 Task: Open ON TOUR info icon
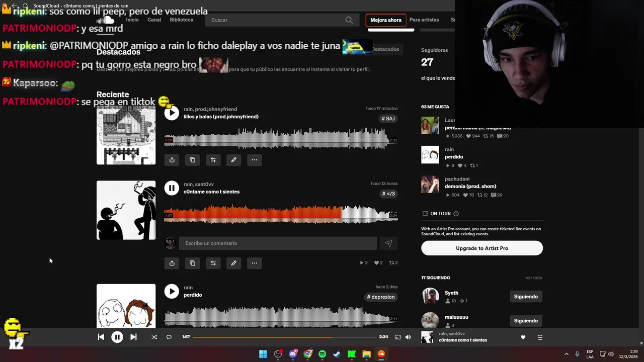click(x=456, y=214)
